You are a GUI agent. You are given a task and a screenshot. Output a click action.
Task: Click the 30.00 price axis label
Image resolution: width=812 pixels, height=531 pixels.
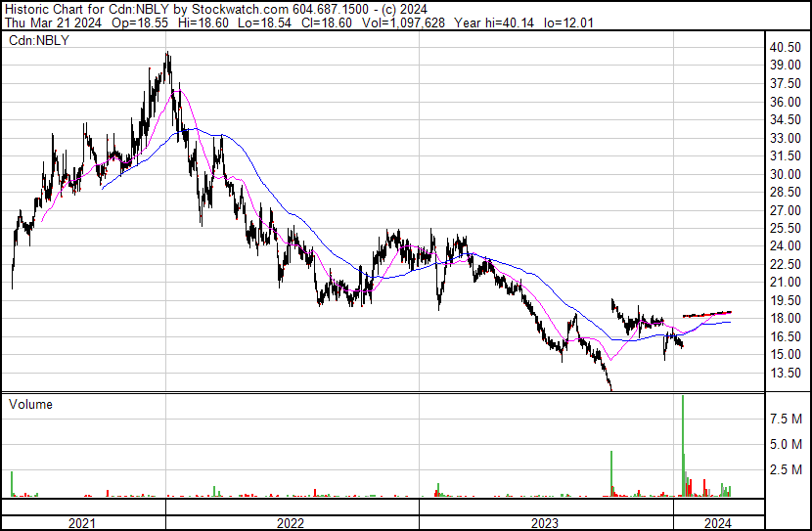(786, 174)
